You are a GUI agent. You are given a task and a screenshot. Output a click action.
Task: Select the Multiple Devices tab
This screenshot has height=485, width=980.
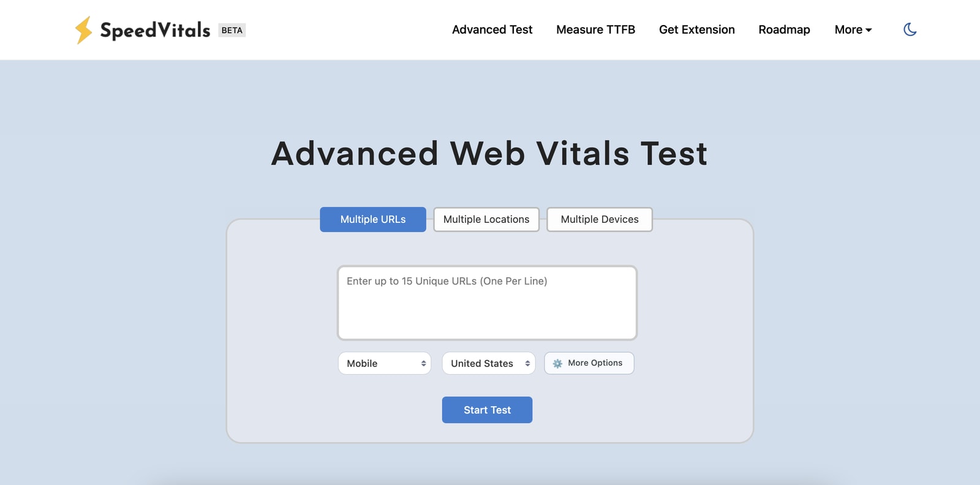600,219
